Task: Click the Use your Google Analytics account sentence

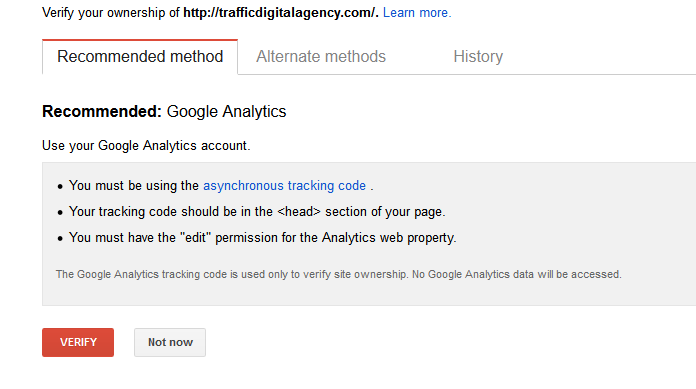Action: 146,146
